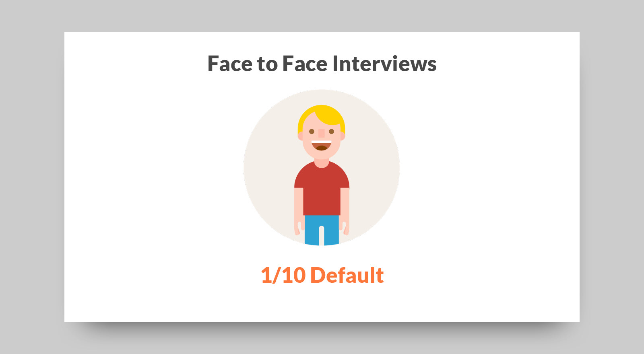Click the "Face to Face Interviews" heading

[322, 64]
